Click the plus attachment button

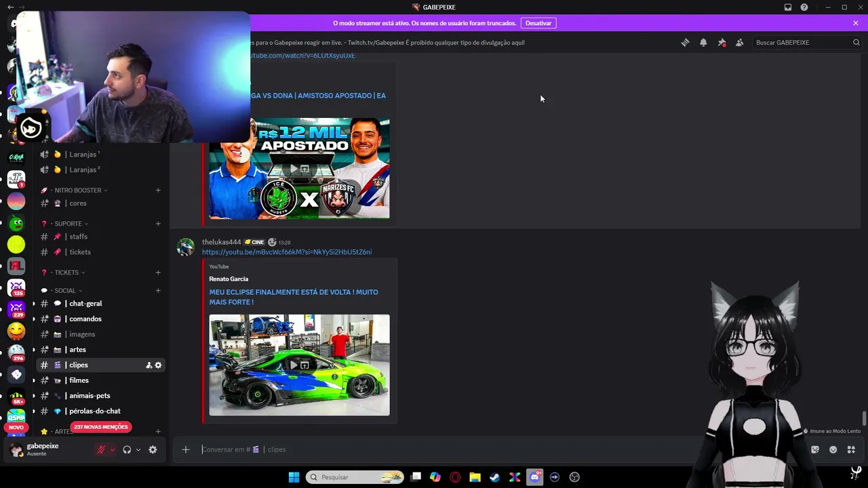tap(185, 449)
